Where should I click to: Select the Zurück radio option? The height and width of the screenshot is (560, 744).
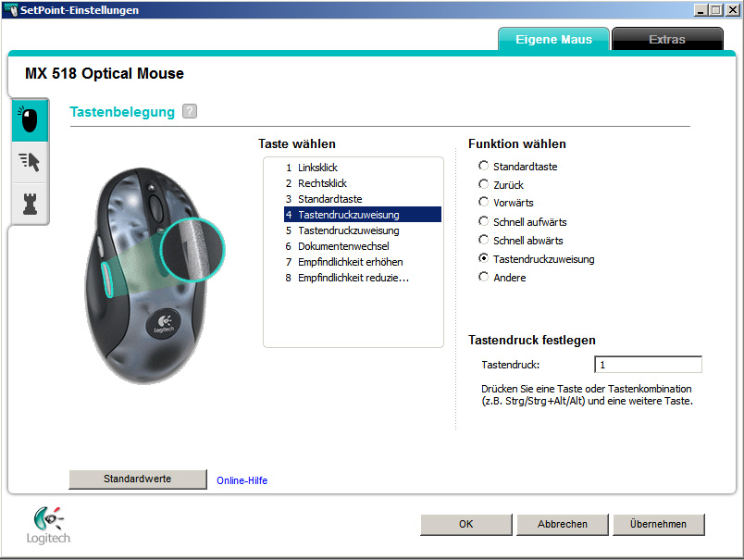click(483, 184)
